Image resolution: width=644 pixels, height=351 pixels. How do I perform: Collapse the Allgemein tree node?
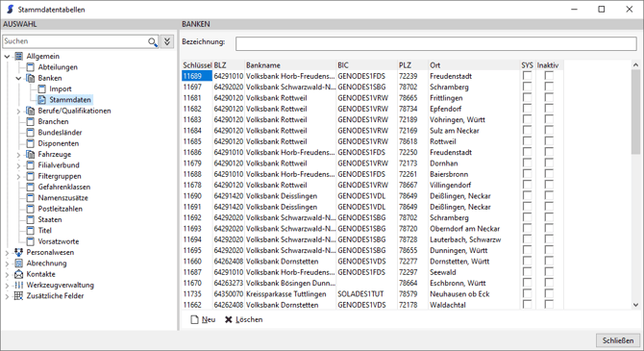tap(7, 57)
